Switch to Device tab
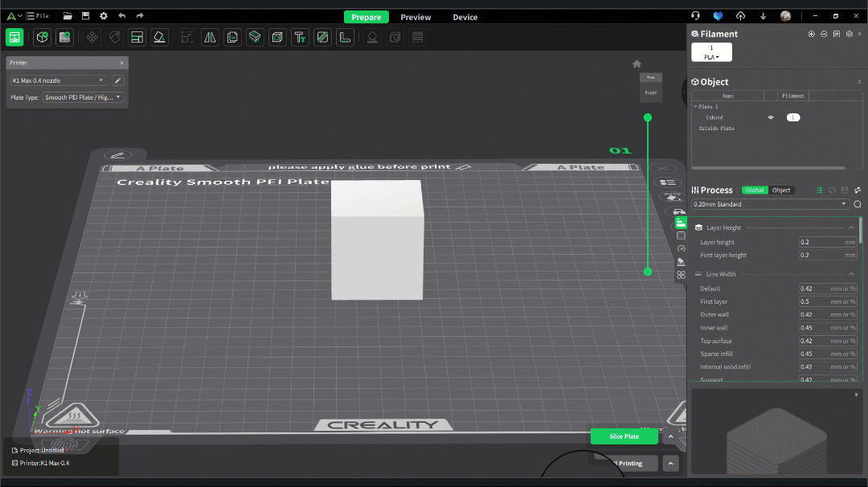The image size is (868, 487). [465, 17]
